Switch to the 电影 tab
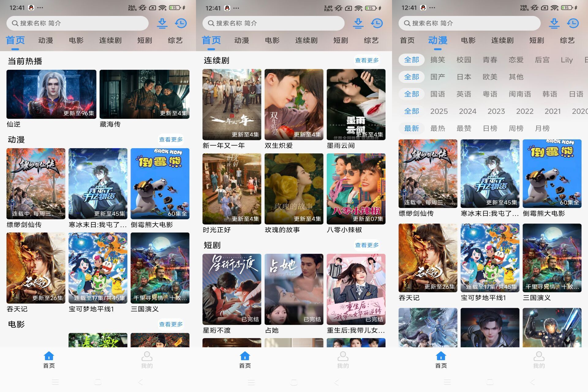 (76, 40)
